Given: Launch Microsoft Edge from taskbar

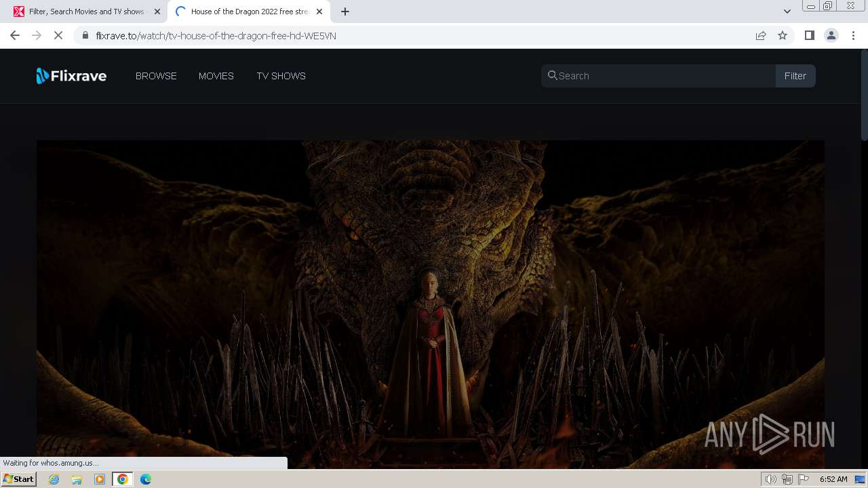Looking at the screenshot, I should coord(145,479).
